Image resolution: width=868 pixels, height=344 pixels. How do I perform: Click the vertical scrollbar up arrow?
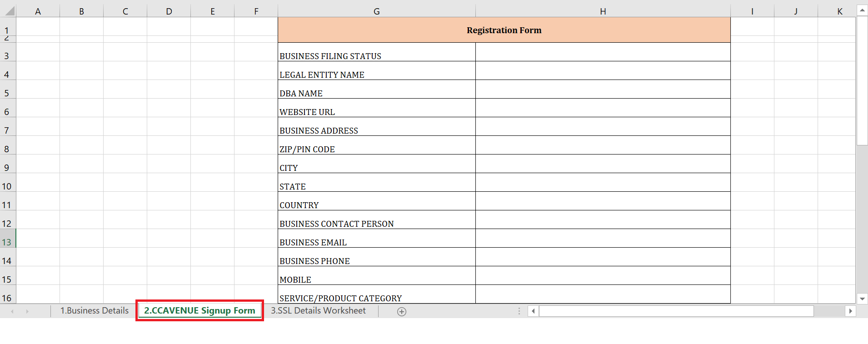(862, 10)
